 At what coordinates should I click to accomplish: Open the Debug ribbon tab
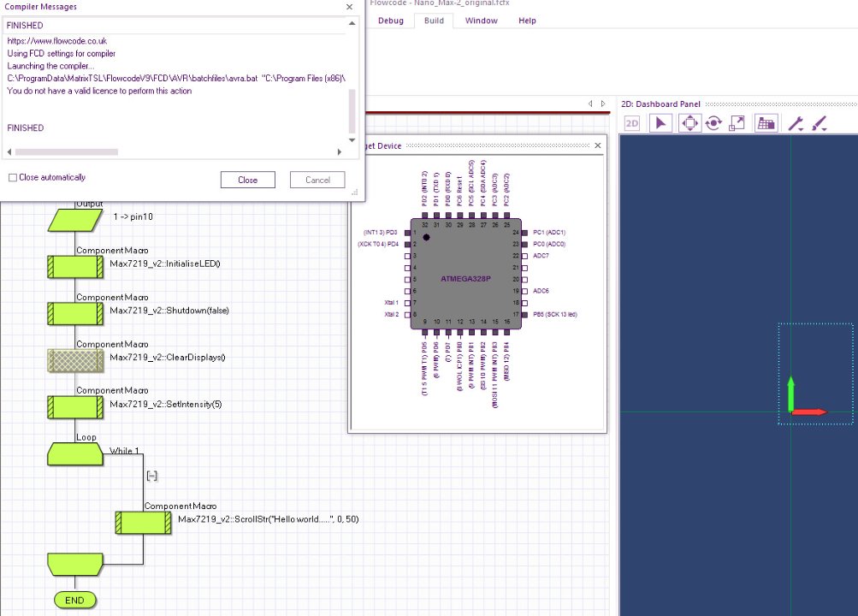point(391,21)
